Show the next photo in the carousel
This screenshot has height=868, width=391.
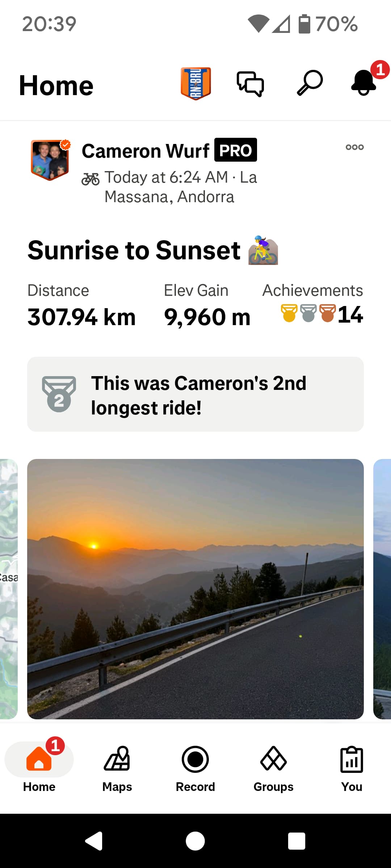[x=382, y=589]
